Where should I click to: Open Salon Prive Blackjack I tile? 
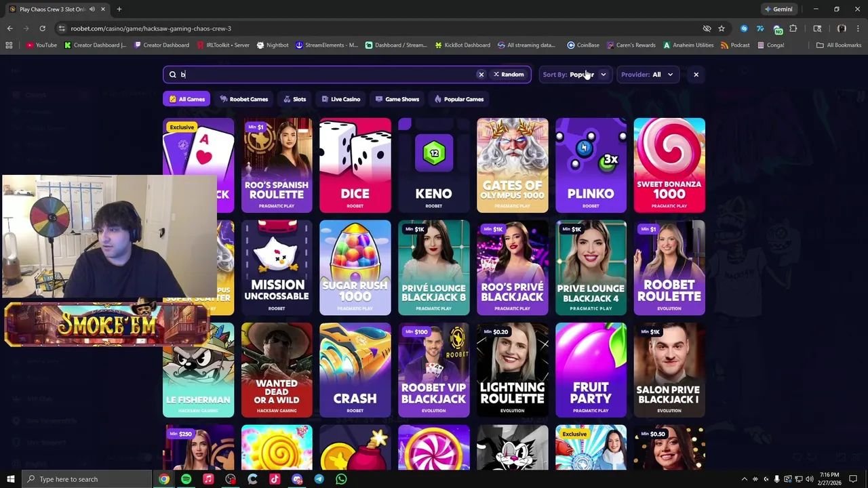(x=669, y=370)
